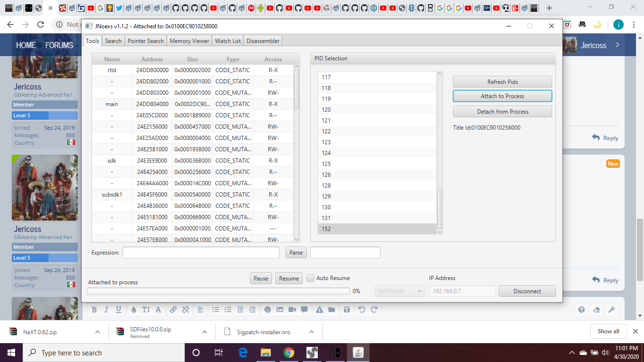The width and height of the screenshot is (644, 362).
Task: Insert a quote with the speech bubble icon
Action: (x=304, y=310)
